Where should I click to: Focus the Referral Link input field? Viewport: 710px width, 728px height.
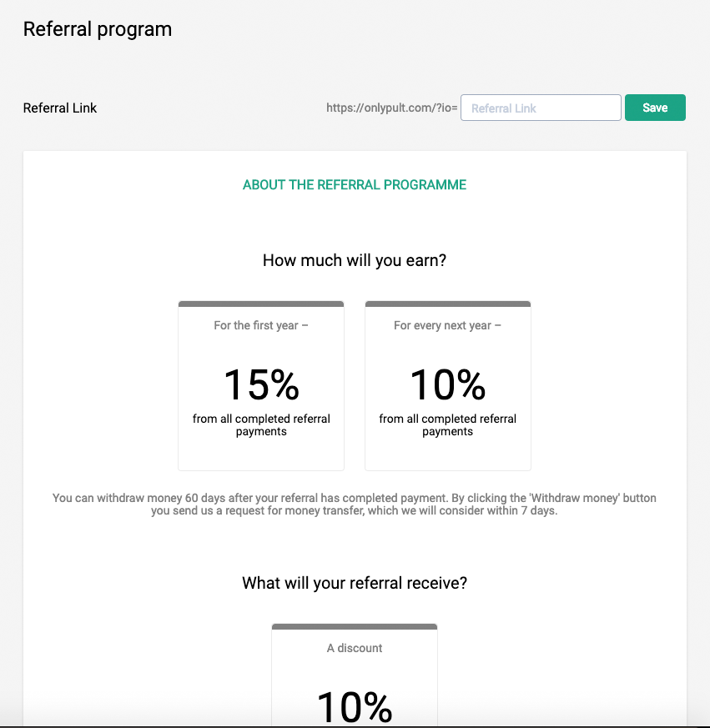(541, 108)
